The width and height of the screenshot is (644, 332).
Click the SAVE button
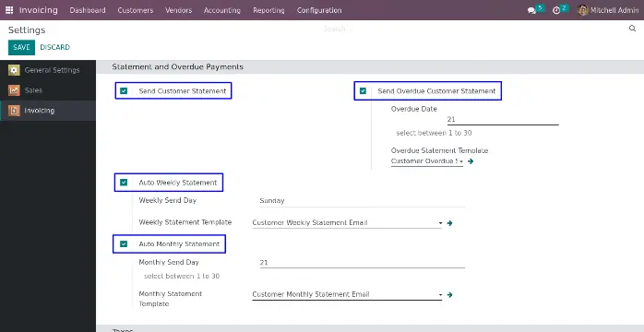(21, 47)
